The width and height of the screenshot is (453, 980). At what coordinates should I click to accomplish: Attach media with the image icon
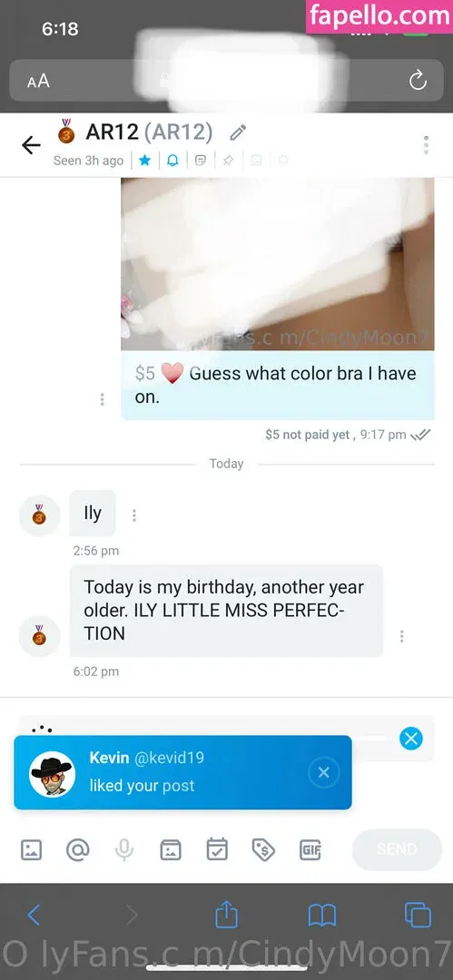point(31,849)
